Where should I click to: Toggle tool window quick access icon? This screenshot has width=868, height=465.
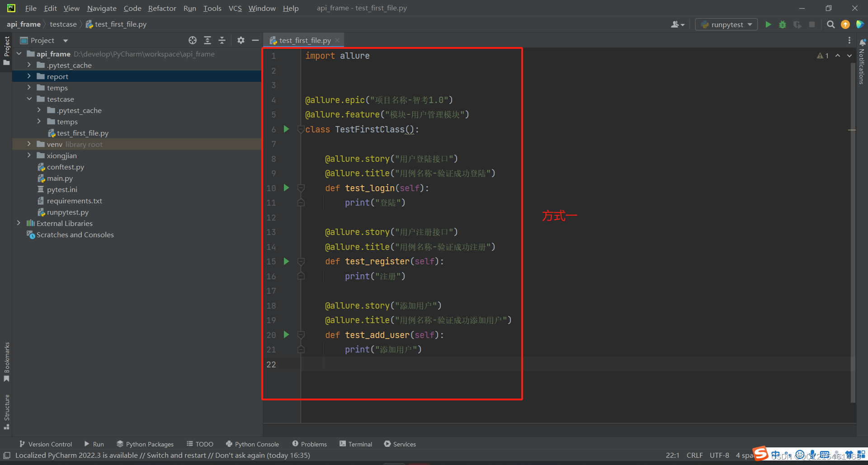7,456
